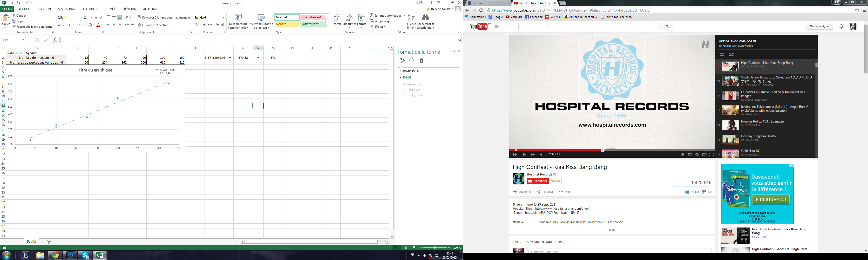The width and height of the screenshot is (868, 260).
Task: Toggle Renvoyer à la ligne automatiquement
Action: coord(164,18)
